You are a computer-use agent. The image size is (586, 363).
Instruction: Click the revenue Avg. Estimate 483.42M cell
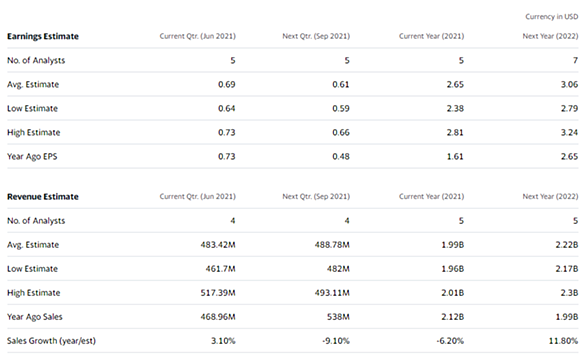(x=218, y=245)
